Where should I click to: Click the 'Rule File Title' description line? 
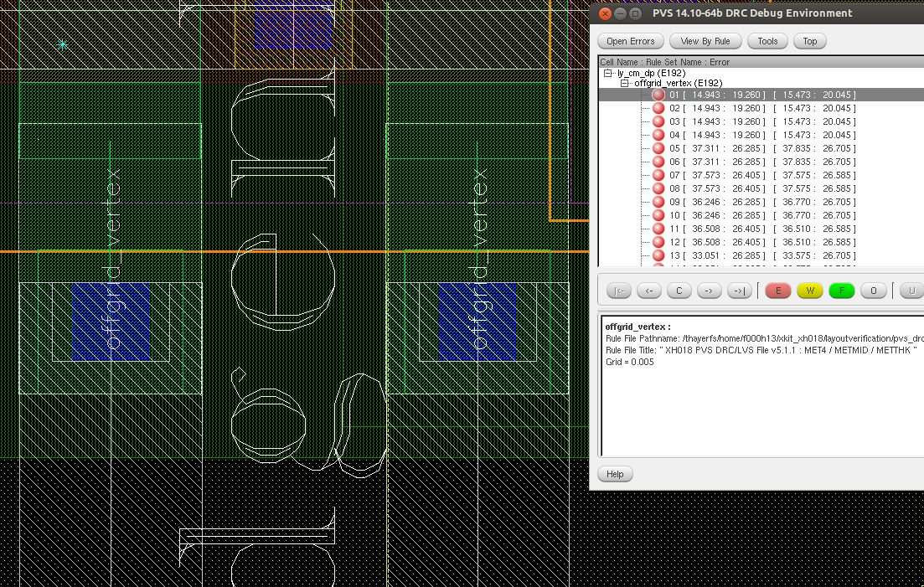[761, 350]
